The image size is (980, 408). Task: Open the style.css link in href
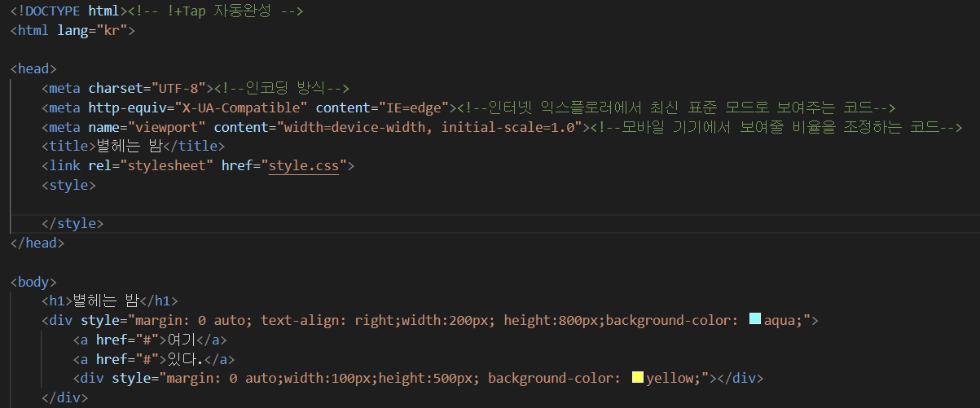click(x=304, y=165)
